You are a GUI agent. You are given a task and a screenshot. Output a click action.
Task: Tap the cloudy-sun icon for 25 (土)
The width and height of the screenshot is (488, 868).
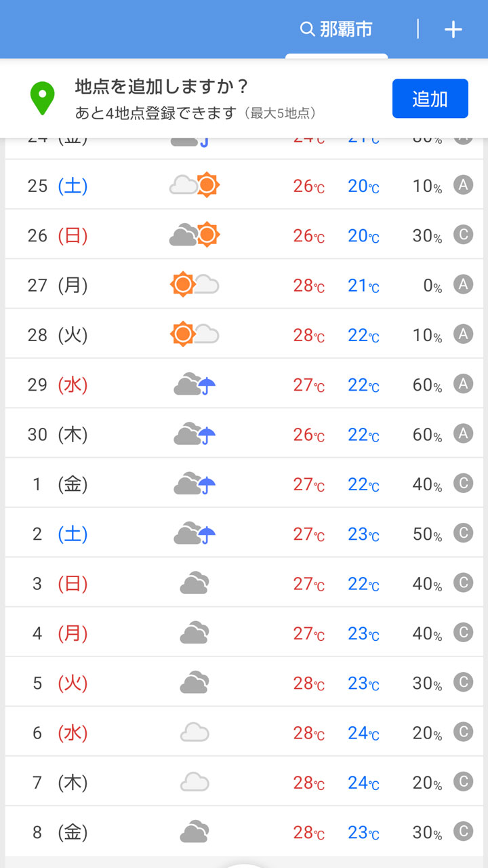pos(195,185)
